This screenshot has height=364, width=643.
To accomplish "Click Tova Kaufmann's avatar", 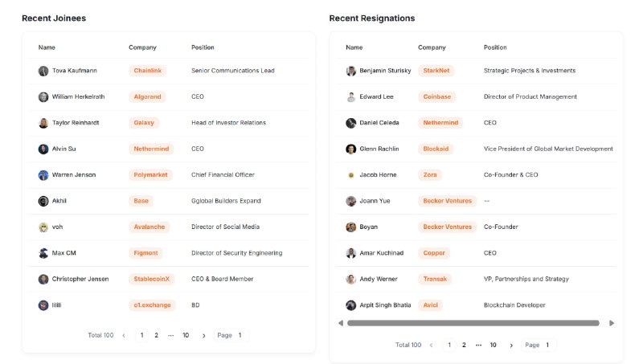I will tap(43, 71).
